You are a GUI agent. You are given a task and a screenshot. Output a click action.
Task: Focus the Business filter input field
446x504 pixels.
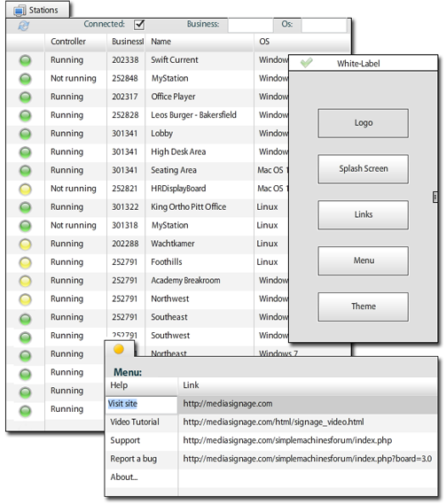(250, 25)
